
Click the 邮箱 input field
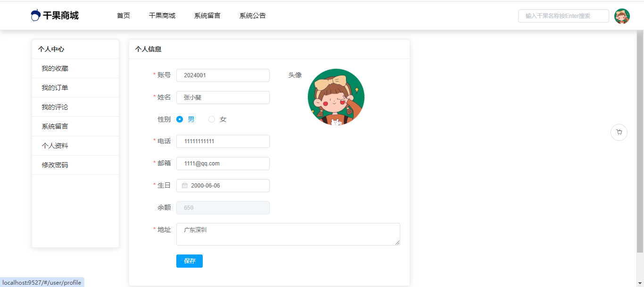point(223,164)
